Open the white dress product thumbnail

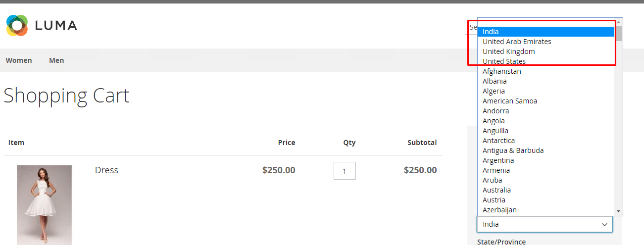coord(44,204)
